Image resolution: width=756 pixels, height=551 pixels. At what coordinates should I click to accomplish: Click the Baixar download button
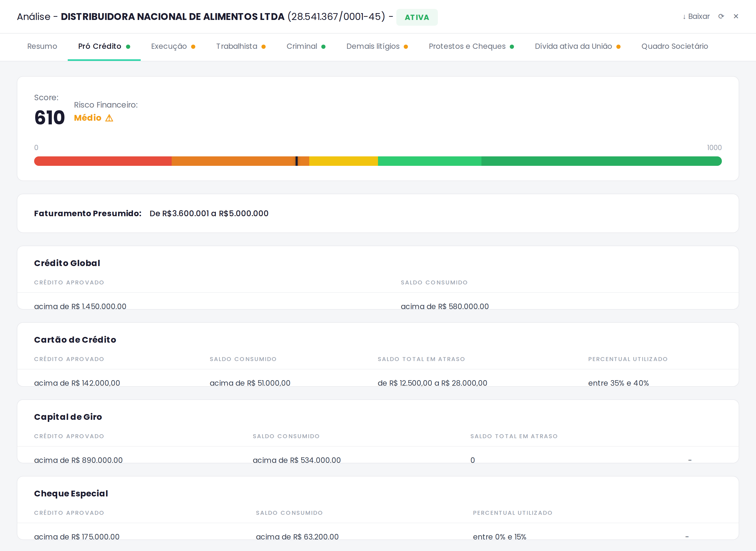coord(696,16)
